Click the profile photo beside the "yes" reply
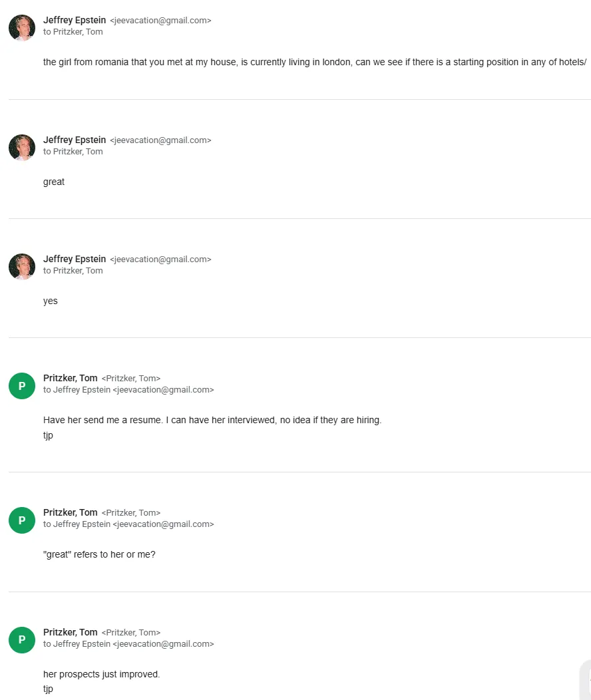The image size is (591, 700). pyautogui.click(x=22, y=266)
